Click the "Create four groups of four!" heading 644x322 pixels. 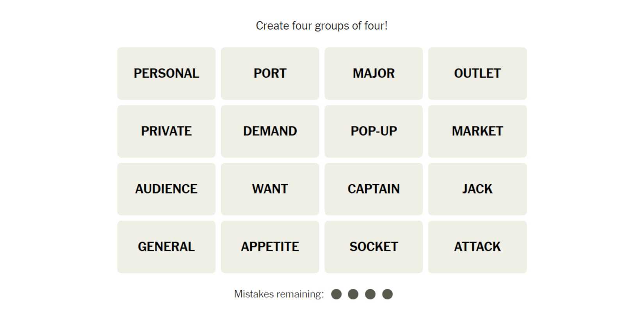322,26
